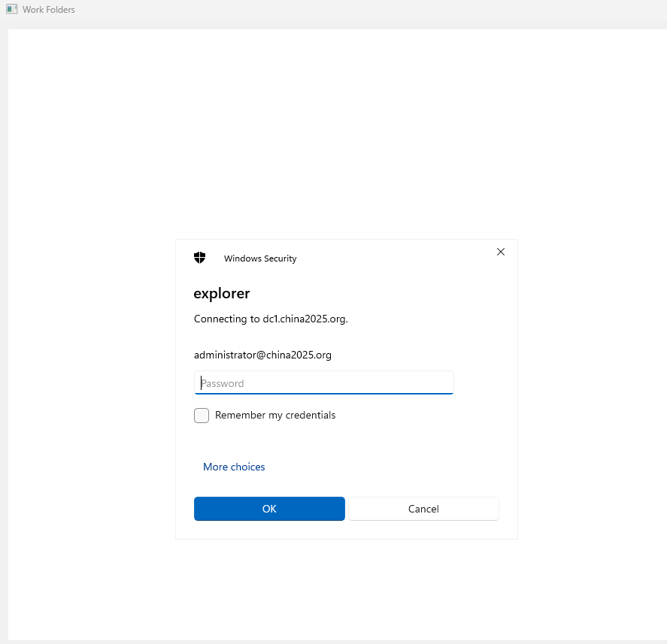Screen dimensions: 667x644
Task: Open the More choices link
Action: pyautogui.click(x=234, y=467)
